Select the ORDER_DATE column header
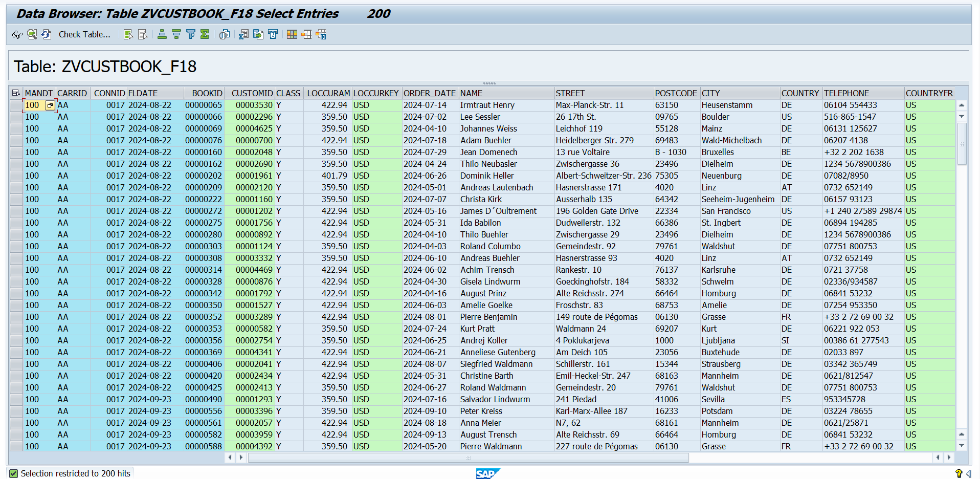 (430, 93)
